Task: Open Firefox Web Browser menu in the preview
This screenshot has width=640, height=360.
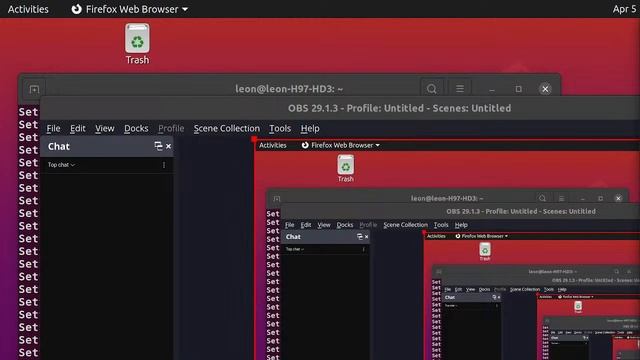Action: [341, 145]
